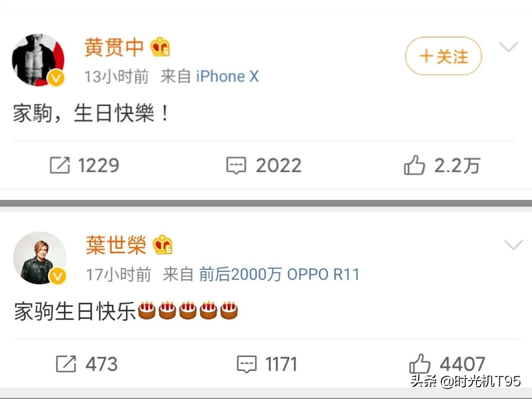Open the 葉世榮 username link

pyautogui.click(x=116, y=245)
